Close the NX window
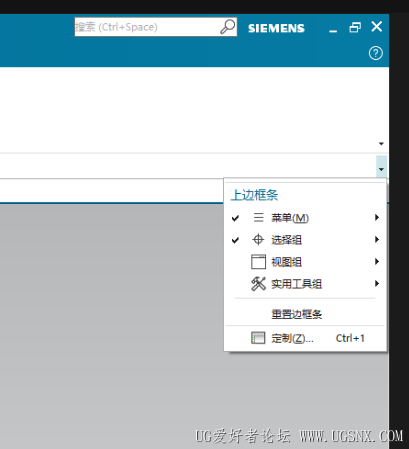 pos(377,27)
